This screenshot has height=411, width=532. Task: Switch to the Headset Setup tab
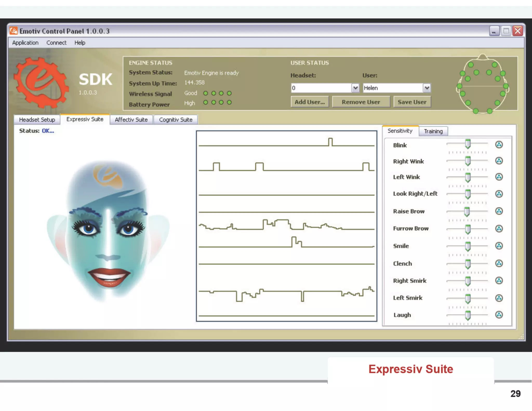tap(37, 120)
